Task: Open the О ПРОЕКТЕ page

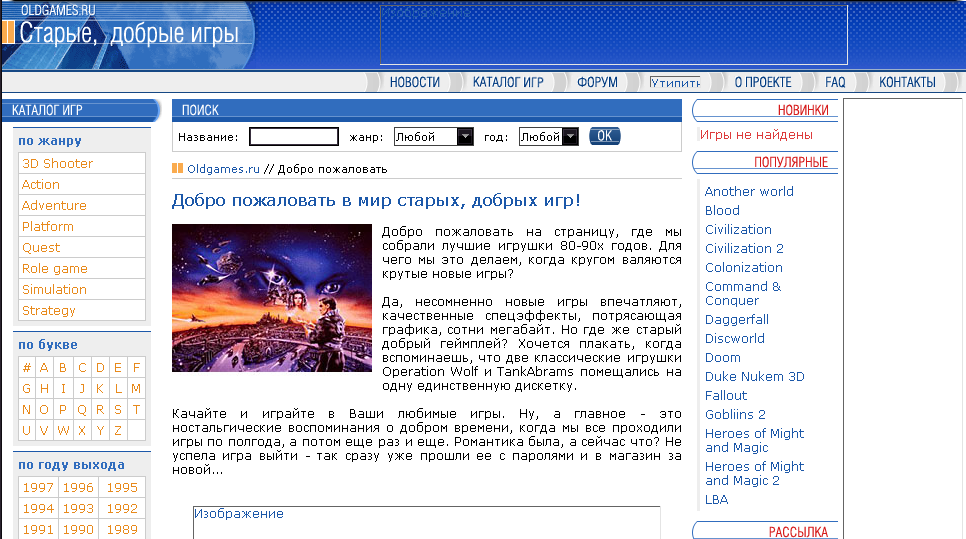Action: [x=763, y=82]
